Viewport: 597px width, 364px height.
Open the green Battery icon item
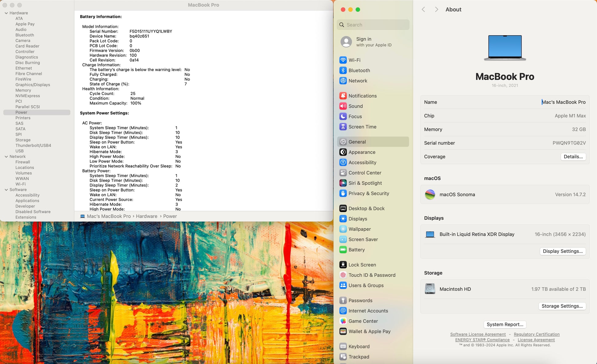343,250
